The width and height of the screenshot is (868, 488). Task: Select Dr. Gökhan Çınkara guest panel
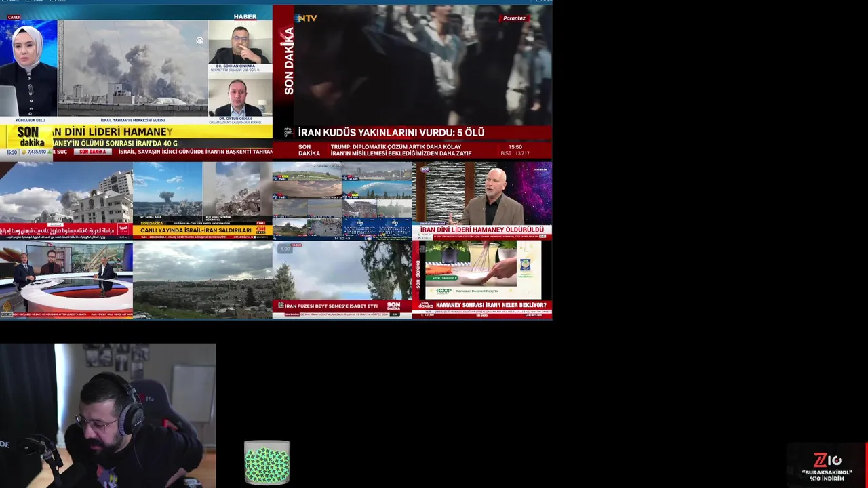point(241,46)
